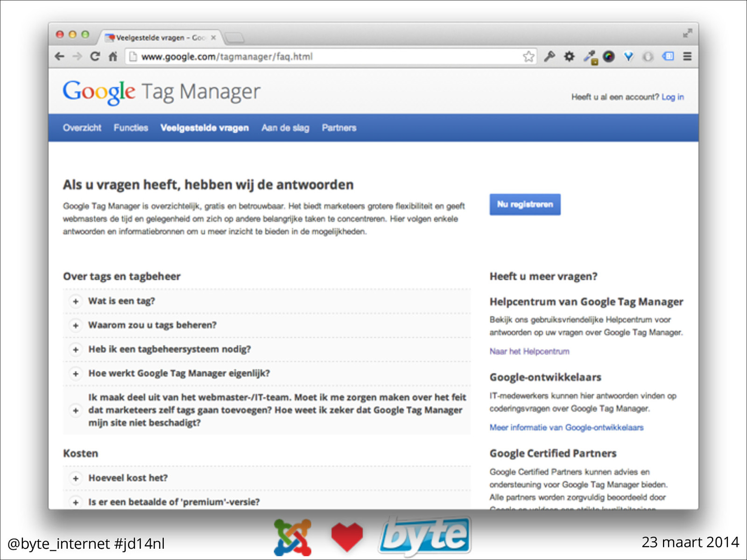
Task: Close the Veelgestelde vragen tab
Action: coord(213,38)
